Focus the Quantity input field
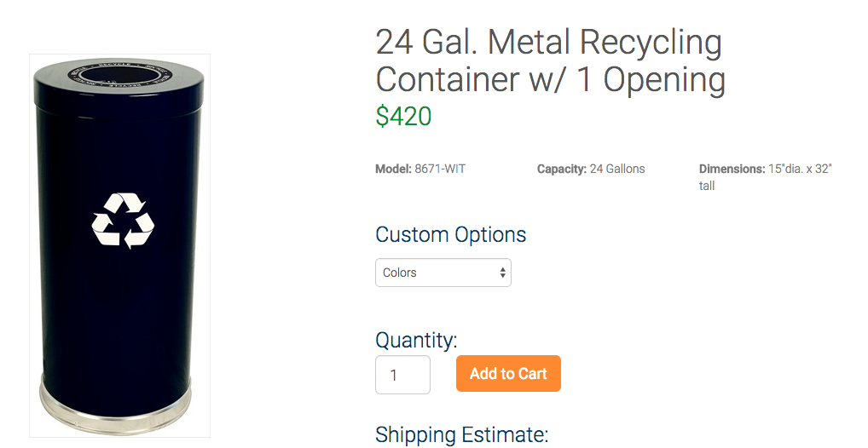The height and width of the screenshot is (448, 868). click(402, 375)
